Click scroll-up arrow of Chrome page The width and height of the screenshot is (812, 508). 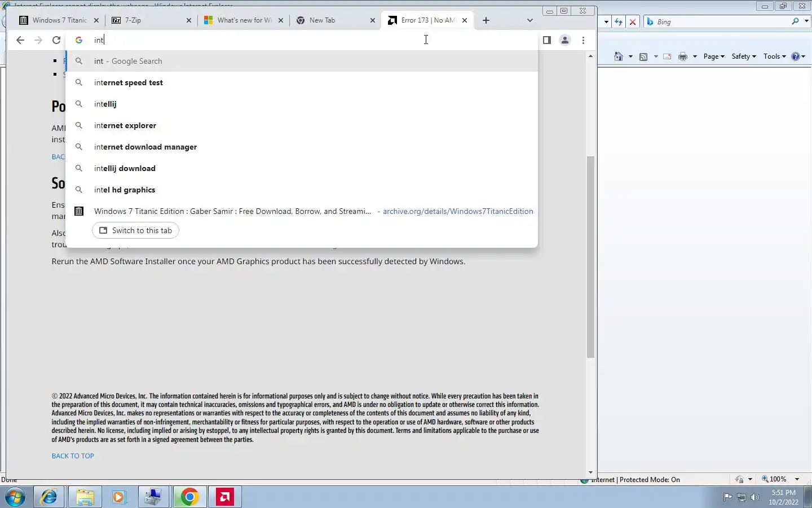pyautogui.click(x=590, y=56)
